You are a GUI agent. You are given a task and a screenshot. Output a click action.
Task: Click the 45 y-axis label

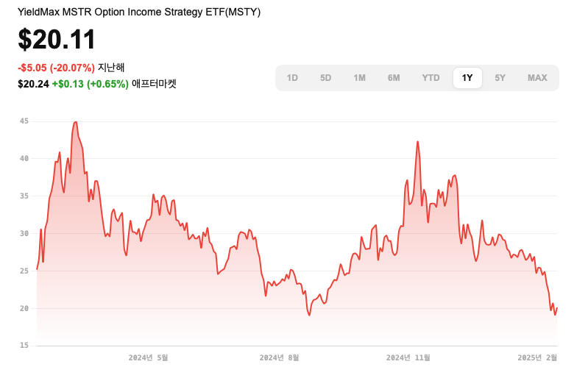tap(24, 121)
